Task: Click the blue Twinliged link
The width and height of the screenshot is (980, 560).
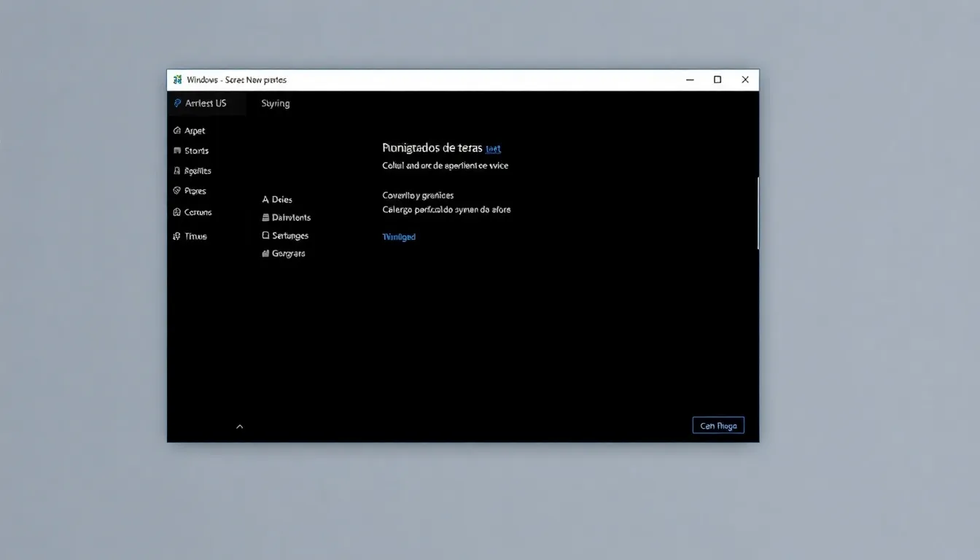Action: (x=399, y=237)
